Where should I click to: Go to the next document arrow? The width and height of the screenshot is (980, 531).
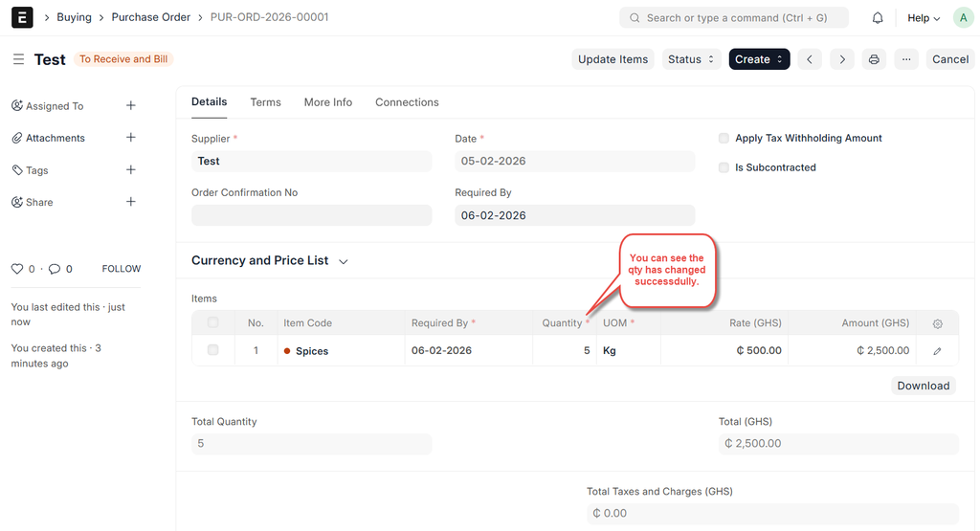click(841, 59)
